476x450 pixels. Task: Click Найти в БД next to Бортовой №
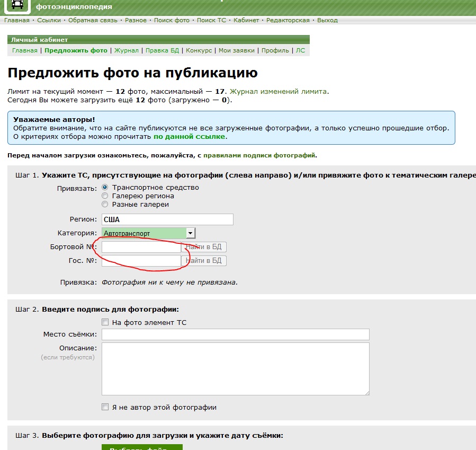[204, 246]
